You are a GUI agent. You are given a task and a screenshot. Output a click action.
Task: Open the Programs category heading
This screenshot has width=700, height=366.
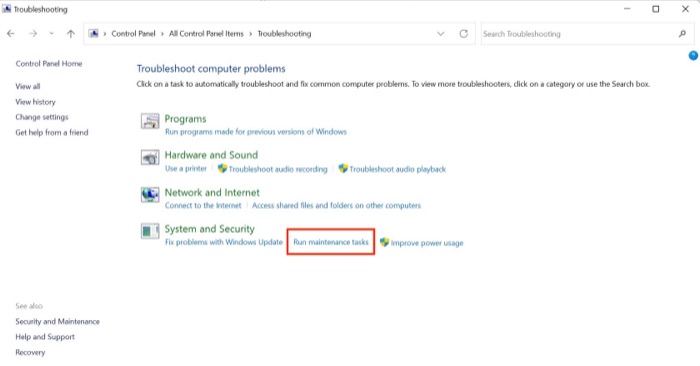coord(185,119)
